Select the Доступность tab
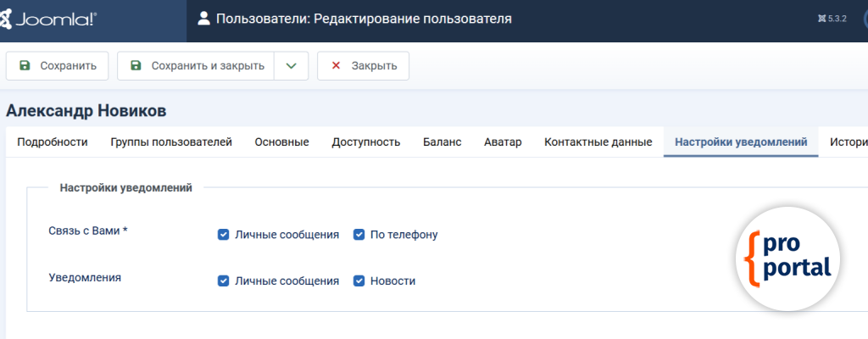The width and height of the screenshot is (868, 339). [365, 142]
